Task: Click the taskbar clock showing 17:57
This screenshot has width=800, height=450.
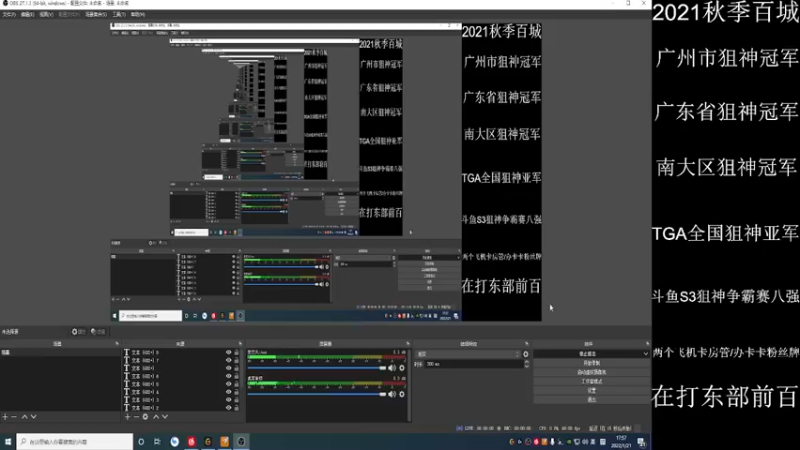Action: click(x=620, y=442)
